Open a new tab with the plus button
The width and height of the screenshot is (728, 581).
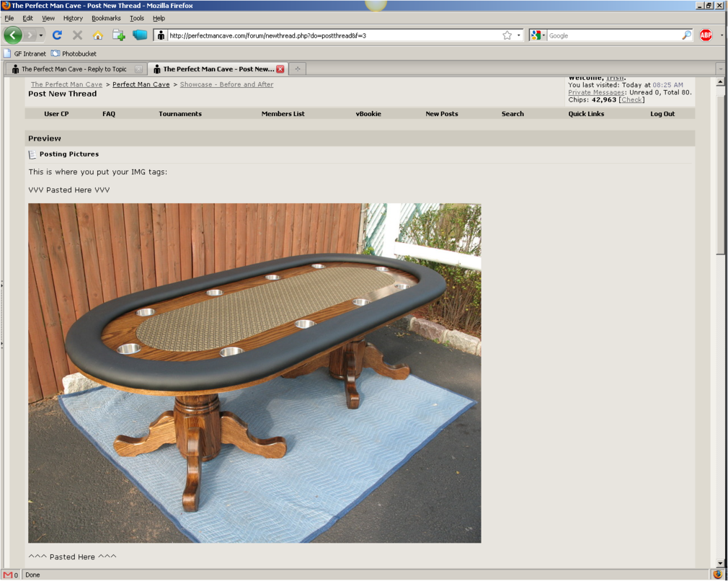pyautogui.click(x=298, y=68)
